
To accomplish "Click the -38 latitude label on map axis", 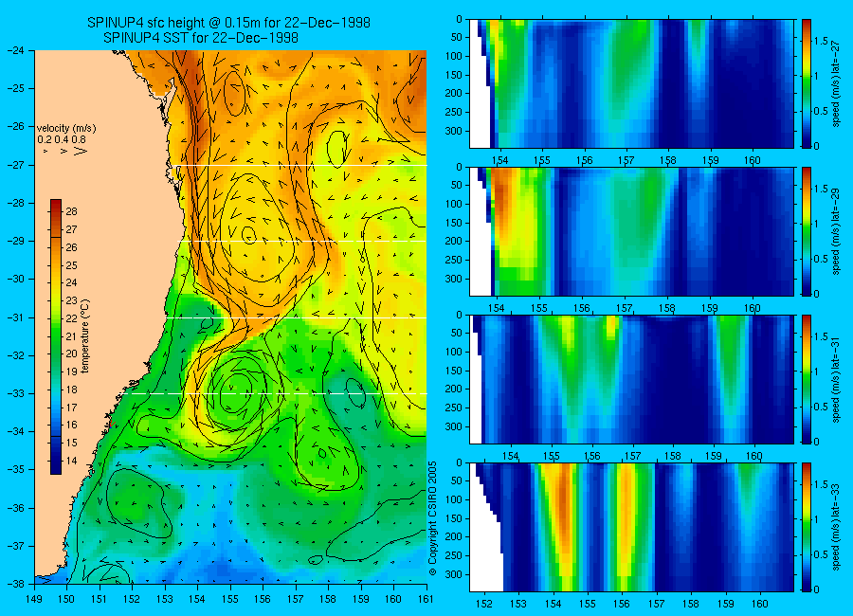I will (16, 584).
